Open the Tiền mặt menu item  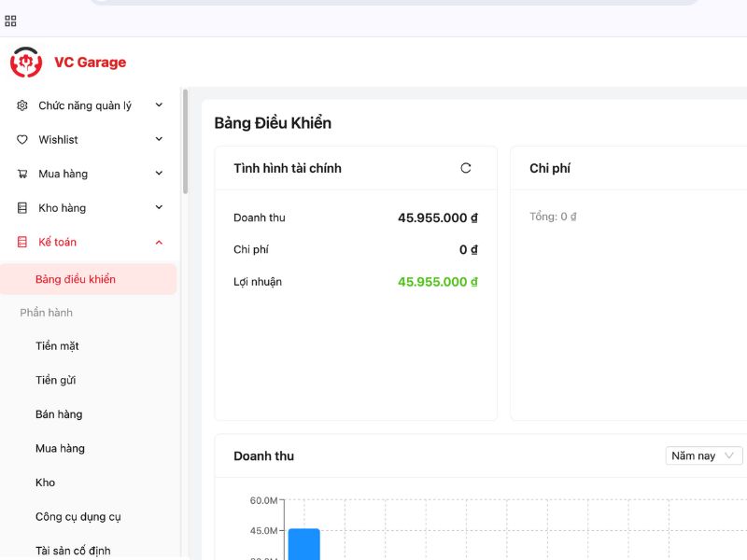[57, 346]
